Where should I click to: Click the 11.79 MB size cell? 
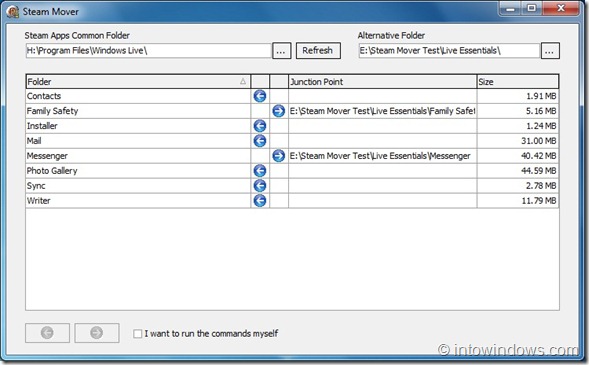click(x=518, y=201)
